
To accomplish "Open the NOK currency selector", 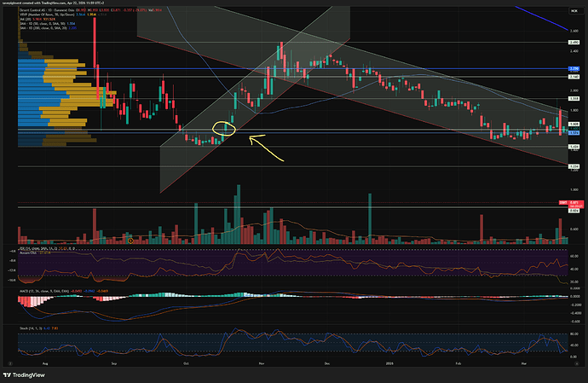I will pyautogui.click(x=574, y=11).
